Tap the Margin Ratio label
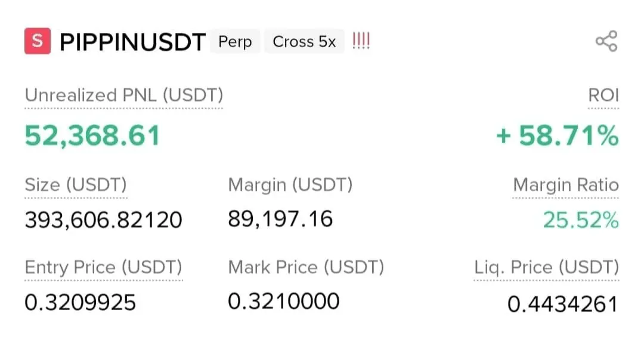Viewport: 644px width, 340px height. [565, 185]
